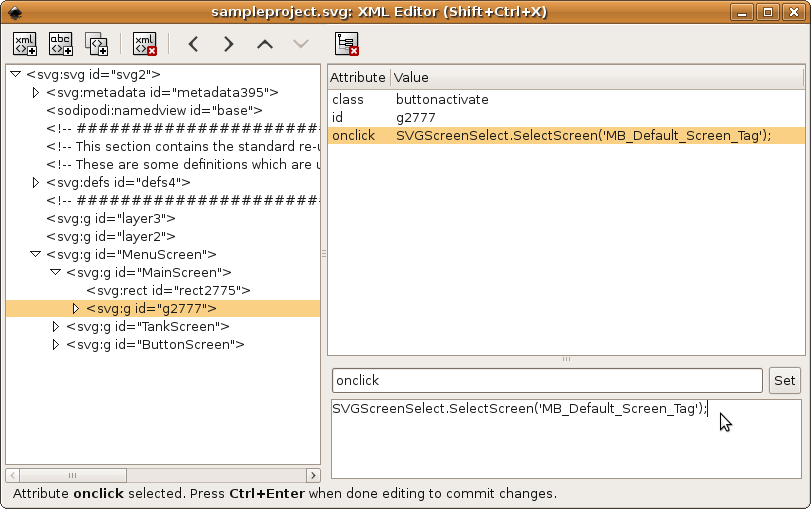Select the id attribute row g2777
This screenshot has height=509, width=811.
click(x=566, y=117)
